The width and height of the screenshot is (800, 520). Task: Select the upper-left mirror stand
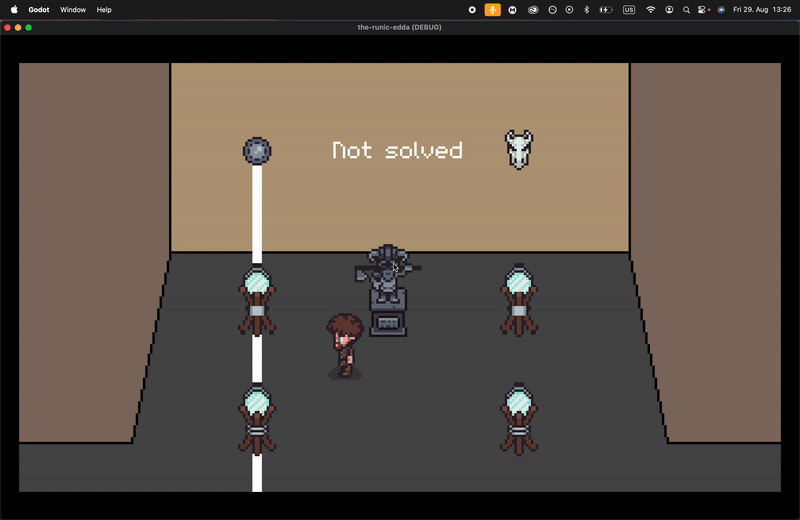point(257,300)
